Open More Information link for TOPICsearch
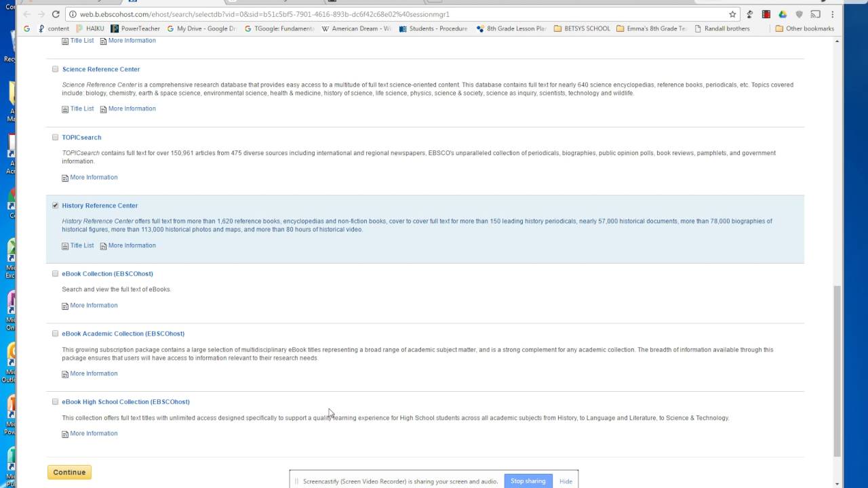The height and width of the screenshot is (488, 868). pyautogui.click(x=94, y=177)
